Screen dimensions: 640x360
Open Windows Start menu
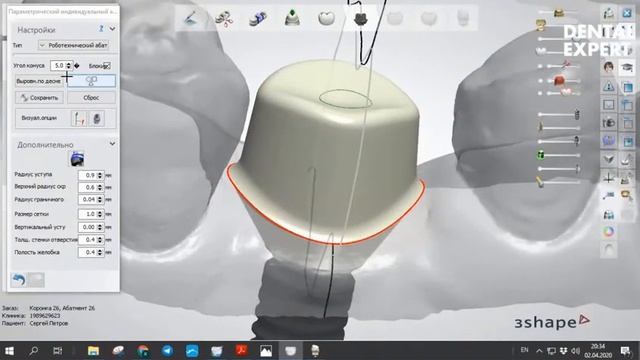click(9, 351)
